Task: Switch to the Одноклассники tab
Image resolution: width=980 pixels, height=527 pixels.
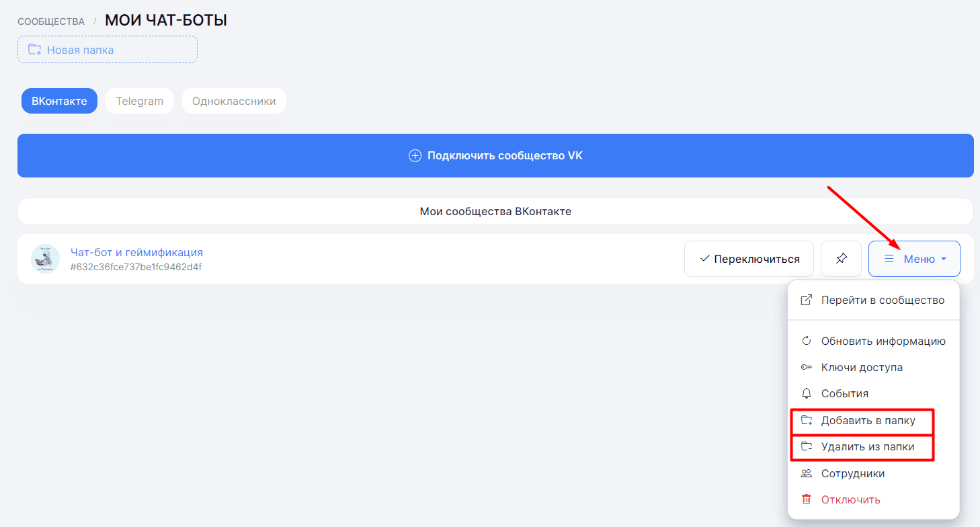Action: click(234, 102)
